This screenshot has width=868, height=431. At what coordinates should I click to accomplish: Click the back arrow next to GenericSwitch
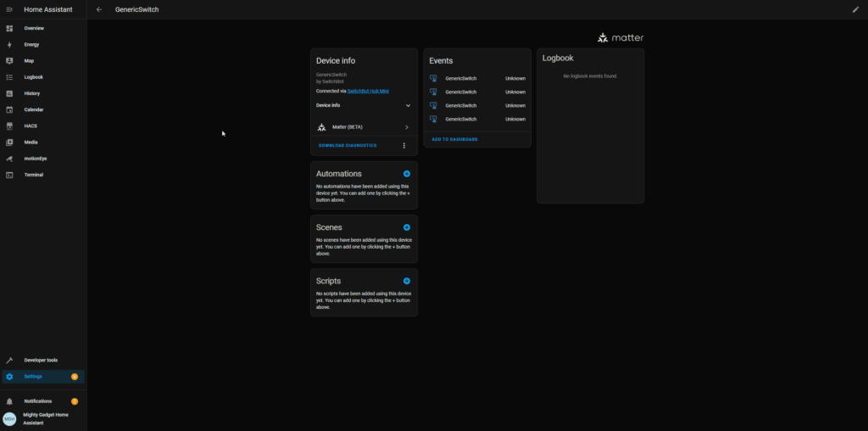(99, 9)
